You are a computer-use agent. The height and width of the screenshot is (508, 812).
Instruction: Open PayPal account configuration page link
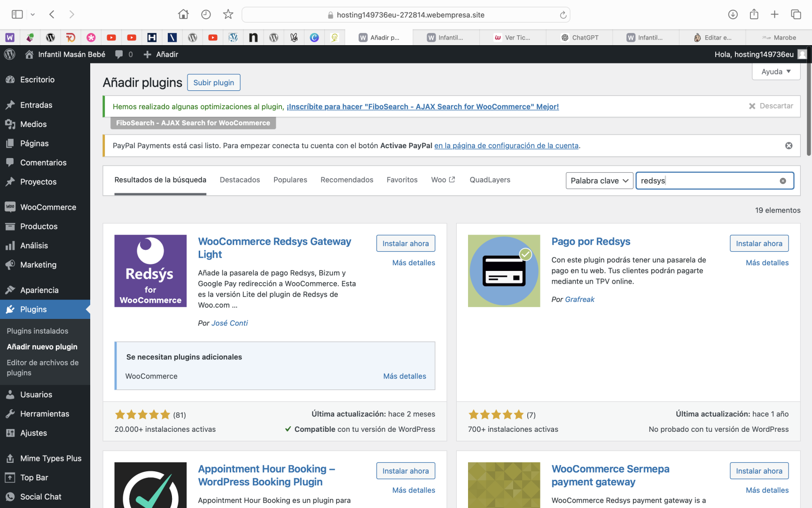click(x=506, y=146)
